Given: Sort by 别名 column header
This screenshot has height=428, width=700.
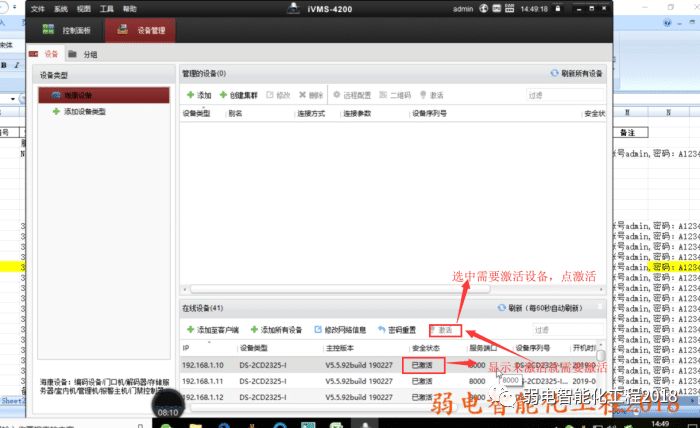Looking at the screenshot, I should pyautogui.click(x=235, y=113).
